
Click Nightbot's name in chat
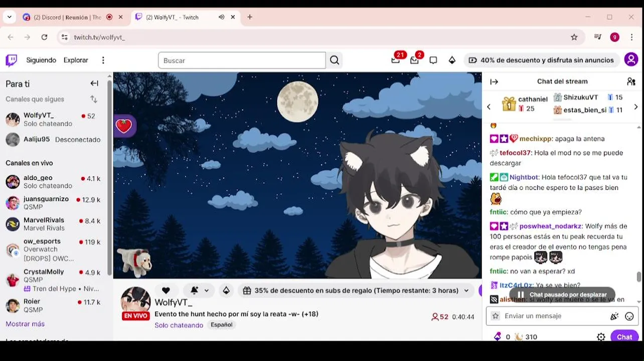tap(524, 177)
